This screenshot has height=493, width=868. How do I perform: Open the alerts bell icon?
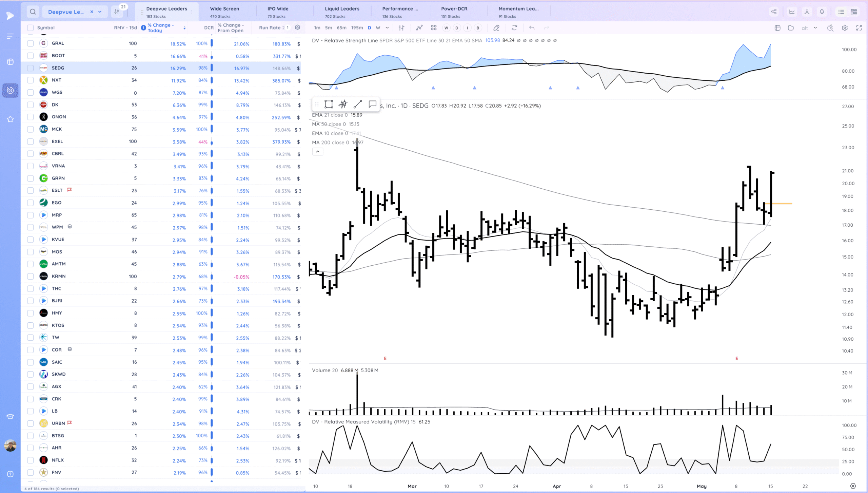822,12
